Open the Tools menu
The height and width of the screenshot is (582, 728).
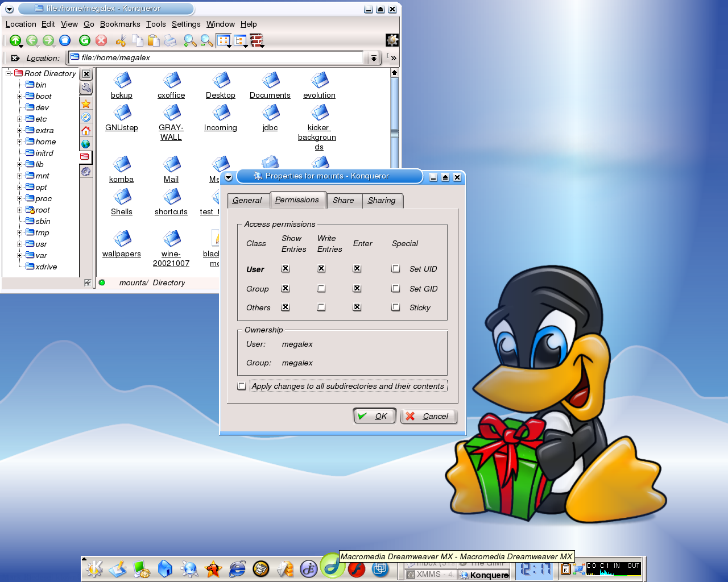[156, 24]
